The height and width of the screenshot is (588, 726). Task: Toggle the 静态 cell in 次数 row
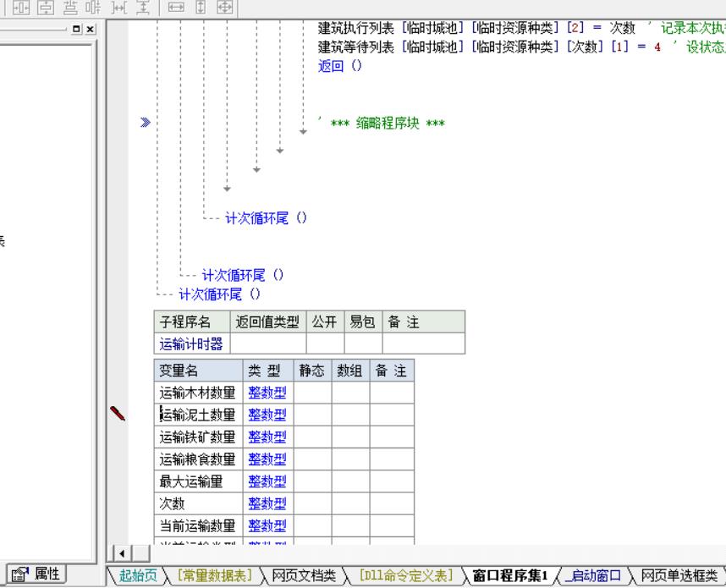pos(312,503)
